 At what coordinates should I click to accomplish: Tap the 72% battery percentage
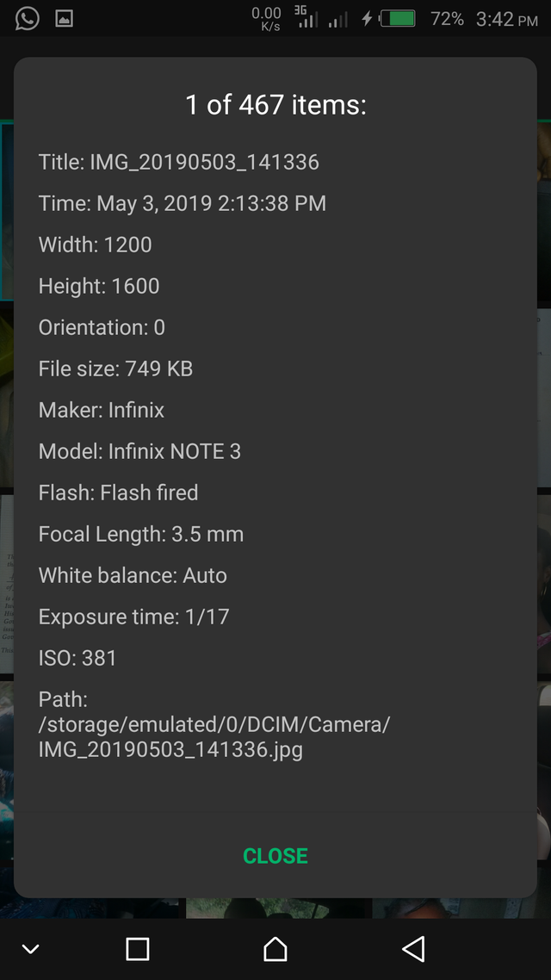(447, 19)
